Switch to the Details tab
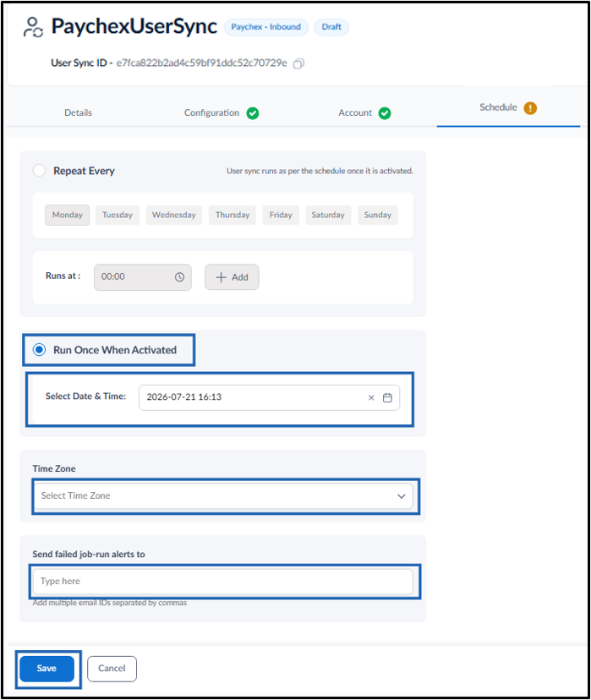Screen dimensions: 591x700 (78, 113)
